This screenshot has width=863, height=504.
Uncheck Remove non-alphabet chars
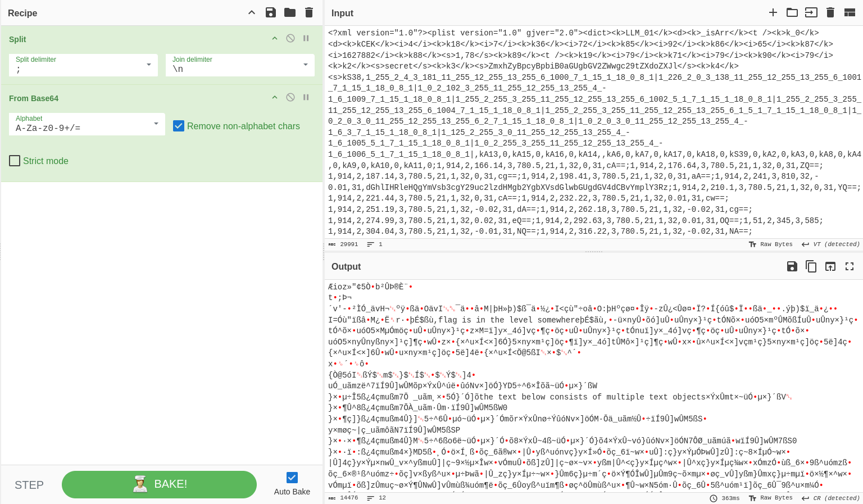(x=179, y=126)
